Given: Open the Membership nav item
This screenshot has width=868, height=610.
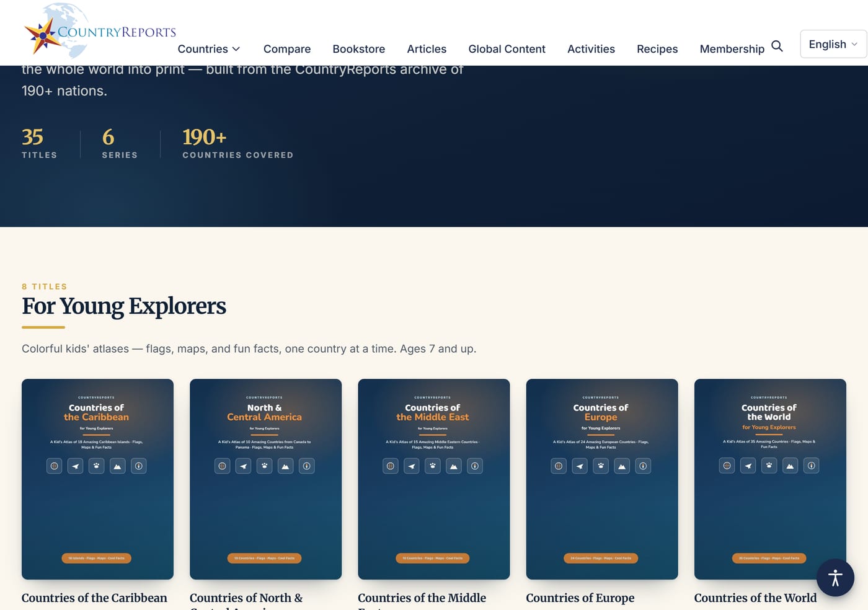Looking at the screenshot, I should pos(732,49).
